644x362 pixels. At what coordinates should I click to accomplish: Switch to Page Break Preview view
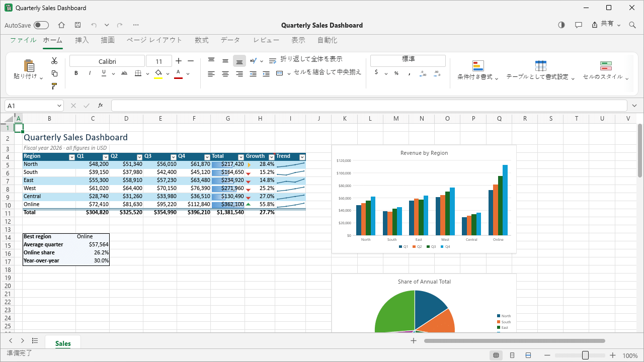[528, 355]
